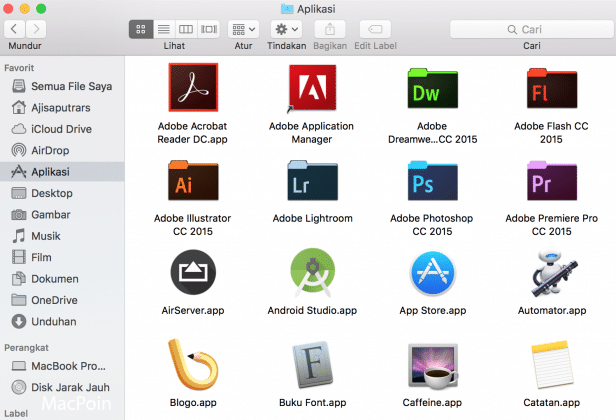The width and height of the screenshot is (616, 420).
Task: Select the Adobe Illustrator CC 2015 folder
Action: click(x=193, y=181)
